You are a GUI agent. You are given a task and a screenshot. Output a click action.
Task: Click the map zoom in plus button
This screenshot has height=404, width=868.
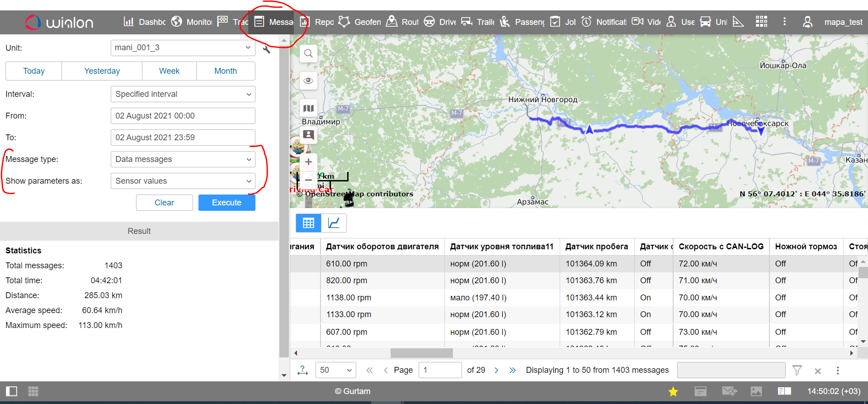pos(308,162)
